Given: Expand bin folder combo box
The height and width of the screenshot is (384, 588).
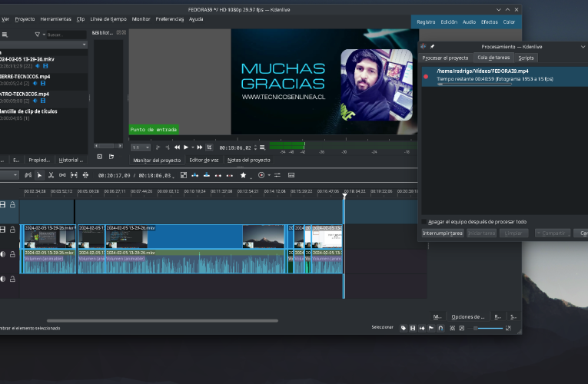Looking at the screenshot, I should (x=44, y=45).
